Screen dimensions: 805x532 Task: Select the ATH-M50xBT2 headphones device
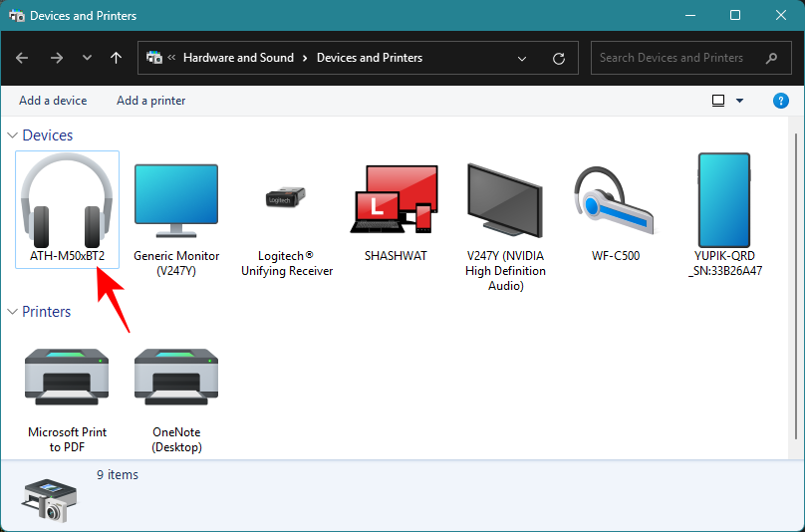[68, 209]
